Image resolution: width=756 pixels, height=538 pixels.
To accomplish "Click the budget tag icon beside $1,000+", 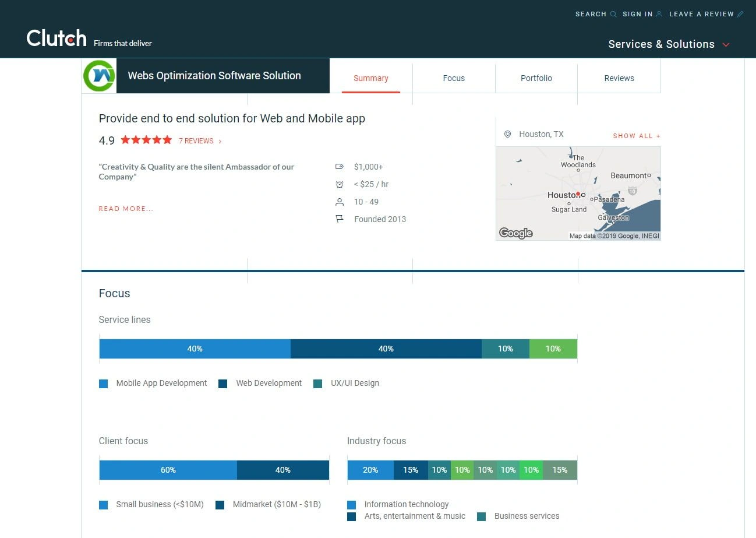I will (x=340, y=167).
